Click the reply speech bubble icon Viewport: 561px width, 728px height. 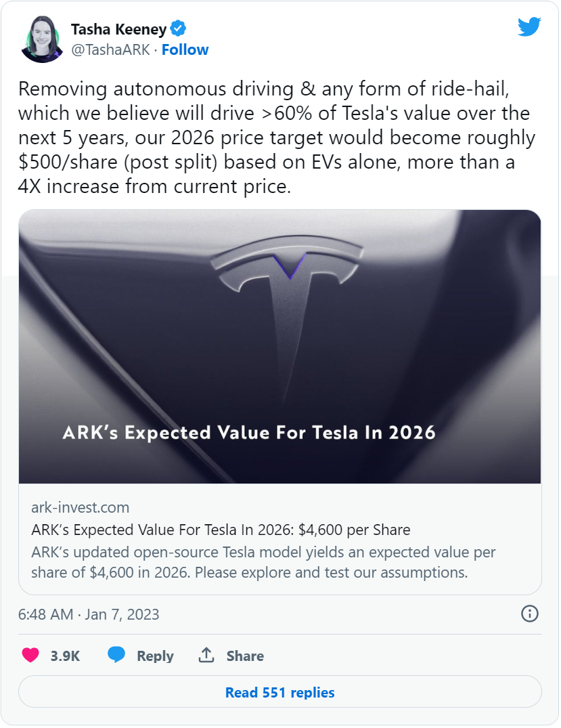point(116,656)
